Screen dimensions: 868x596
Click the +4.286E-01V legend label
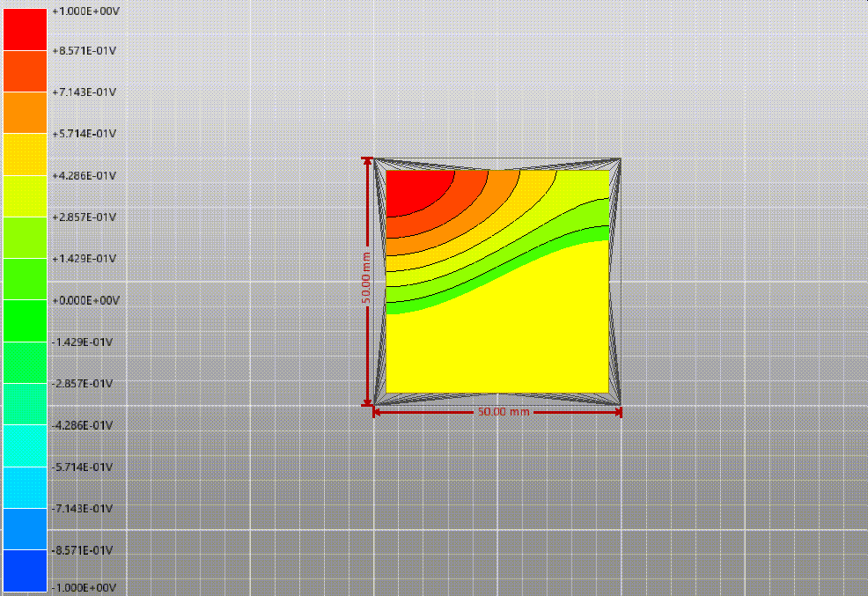click(85, 175)
